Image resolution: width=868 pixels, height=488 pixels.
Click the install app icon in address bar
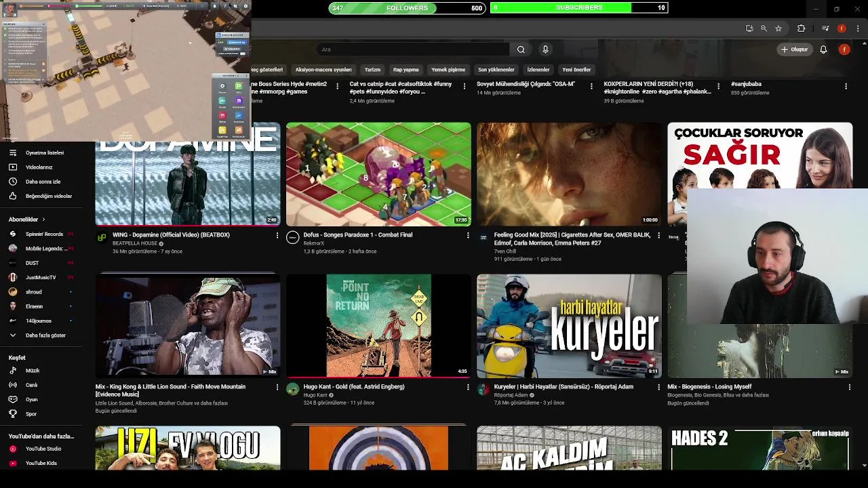click(x=749, y=28)
